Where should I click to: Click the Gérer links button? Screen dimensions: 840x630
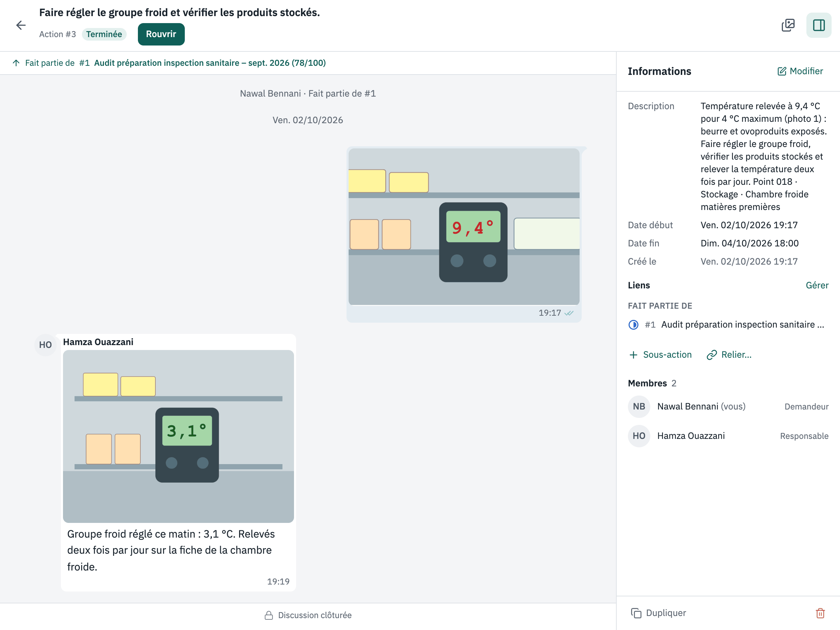click(817, 285)
